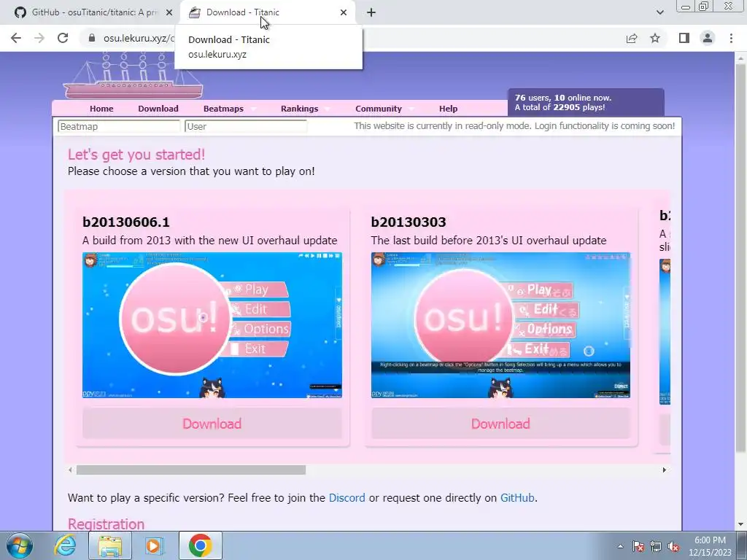
Task: Click the versions horizontal scrollbar thumb
Action: coord(191,470)
